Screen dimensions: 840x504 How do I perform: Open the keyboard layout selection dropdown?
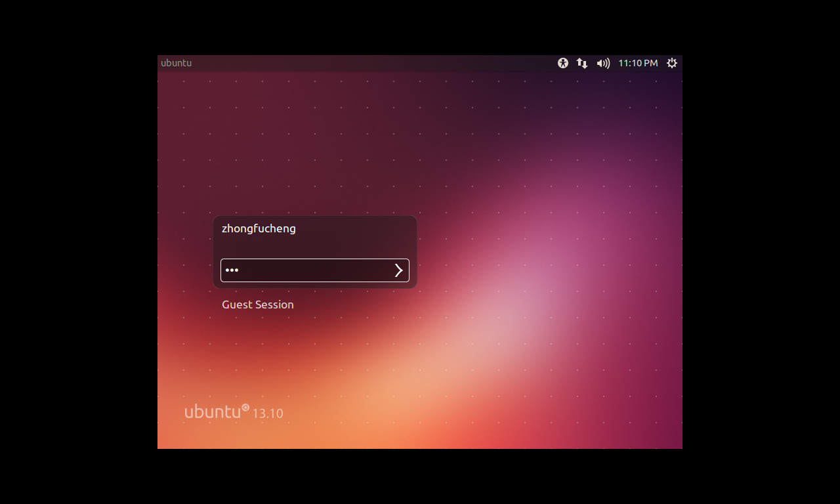581,63
